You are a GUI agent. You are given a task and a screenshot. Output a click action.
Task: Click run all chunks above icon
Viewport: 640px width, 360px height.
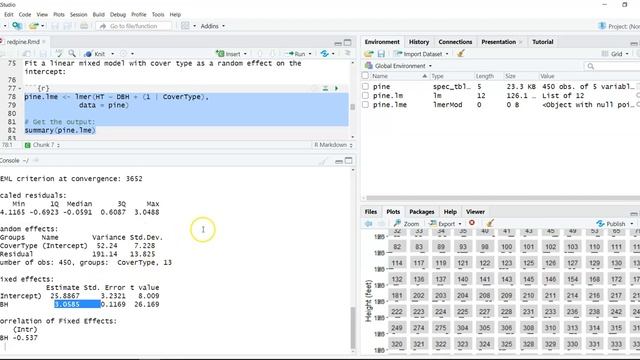[x=325, y=88]
